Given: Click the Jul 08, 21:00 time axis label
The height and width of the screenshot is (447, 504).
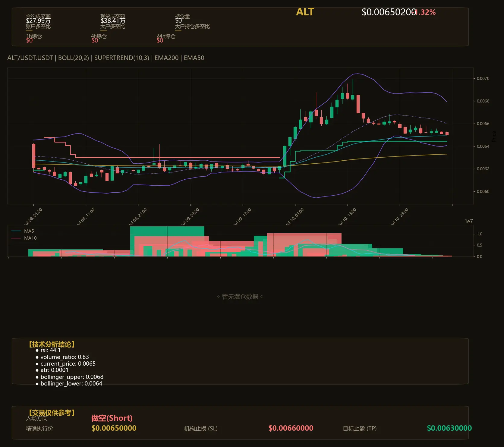Looking at the screenshot, I should click(138, 216).
